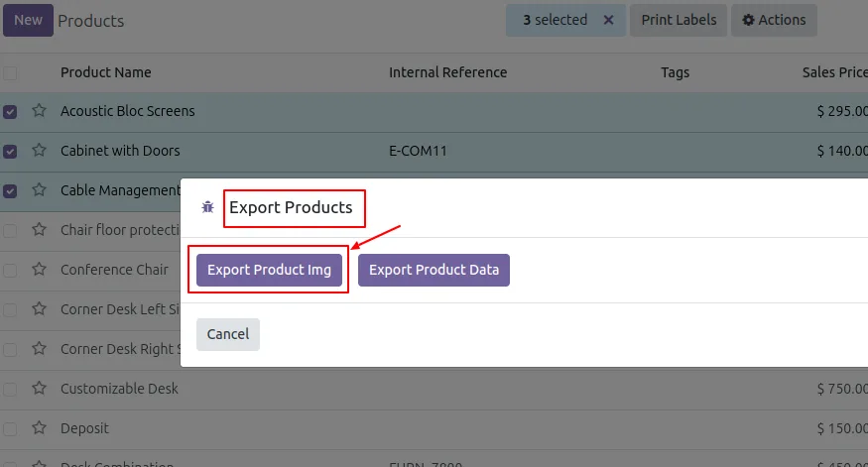Screen dimensions: 868x467
Task: Open the Customizable Desk product
Action: [120, 389]
